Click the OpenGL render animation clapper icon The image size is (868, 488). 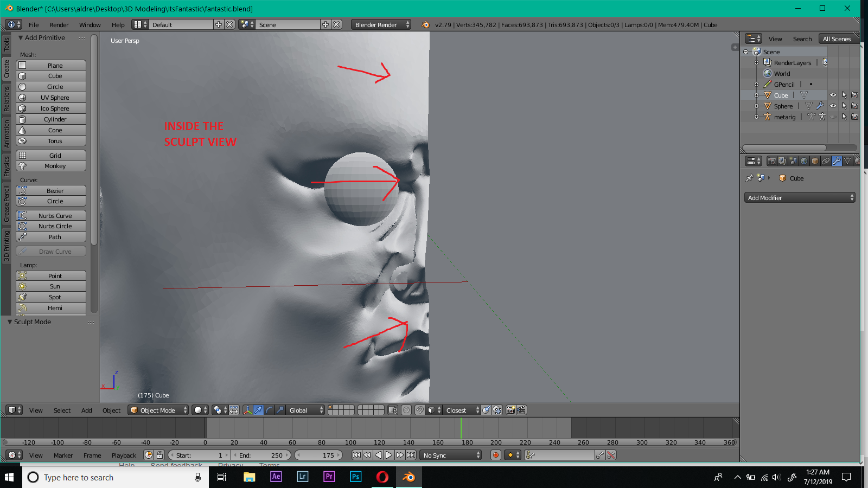[521, 410]
